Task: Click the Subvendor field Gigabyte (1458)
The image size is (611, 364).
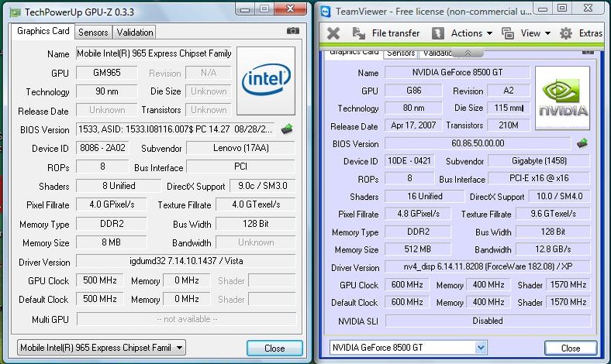Action: (539, 161)
